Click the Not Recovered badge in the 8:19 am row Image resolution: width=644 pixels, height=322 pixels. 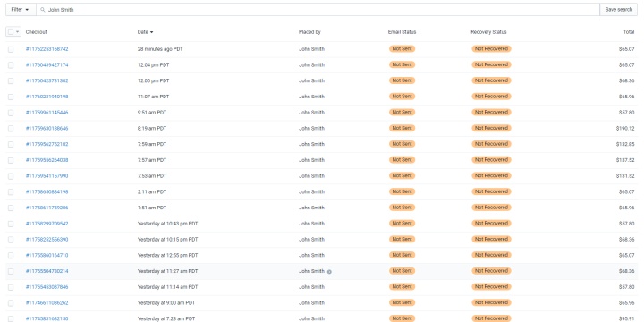point(491,128)
